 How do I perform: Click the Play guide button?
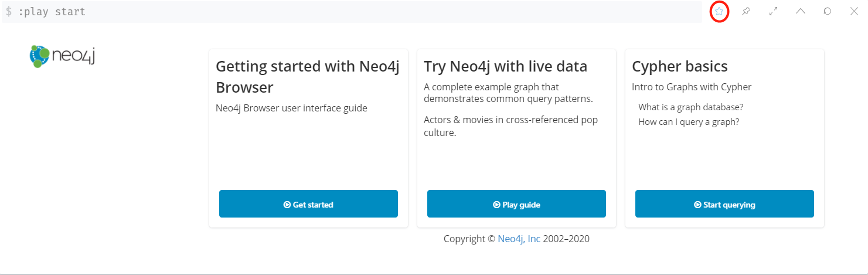pyautogui.click(x=516, y=204)
